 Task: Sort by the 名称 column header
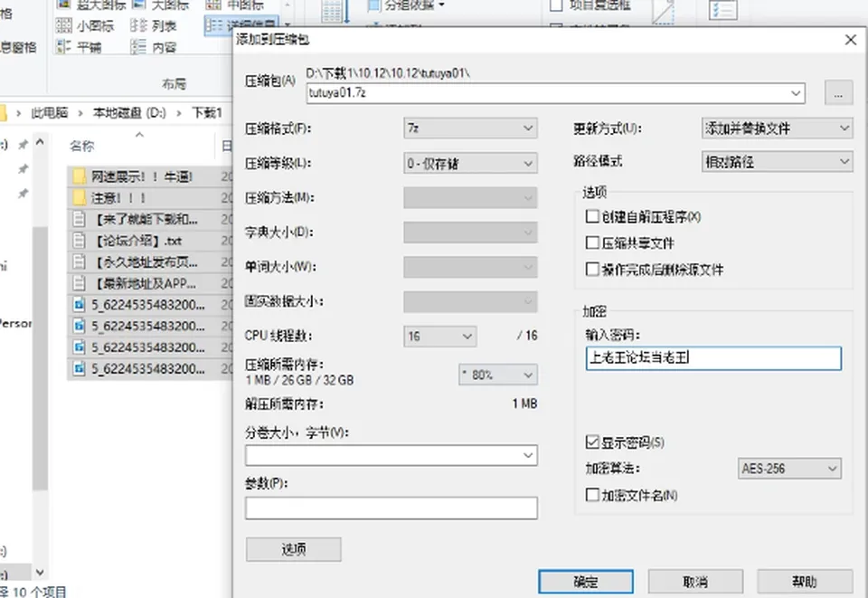82,147
